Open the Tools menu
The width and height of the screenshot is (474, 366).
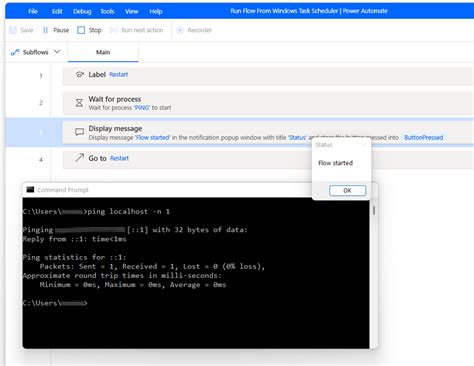pyautogui.click(x=107, y=11)
